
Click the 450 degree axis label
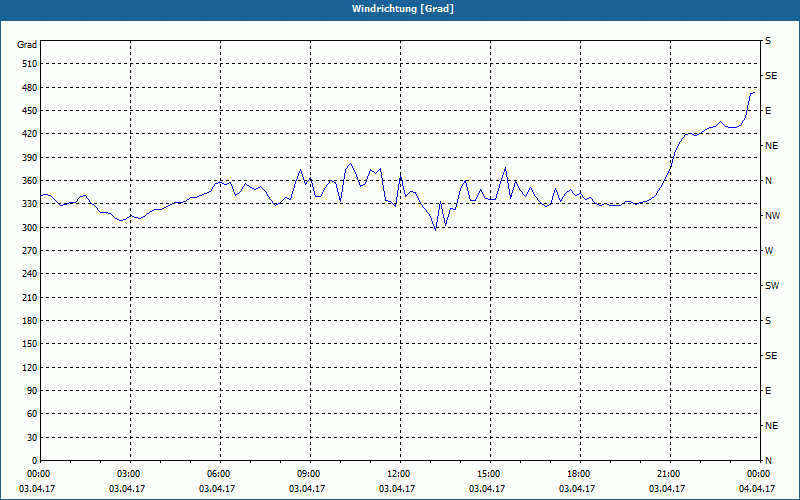tap(30, 111)
